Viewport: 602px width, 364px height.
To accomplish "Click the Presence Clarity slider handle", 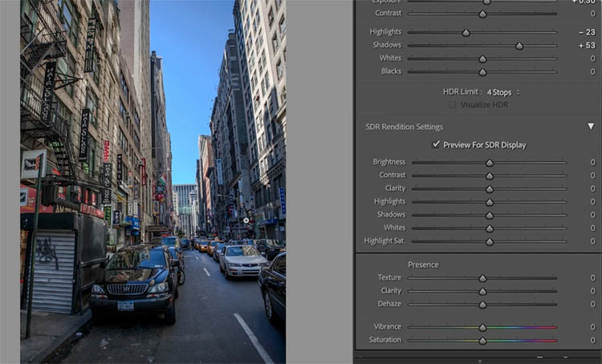I will pyautogui.click(x=482, y=291).
